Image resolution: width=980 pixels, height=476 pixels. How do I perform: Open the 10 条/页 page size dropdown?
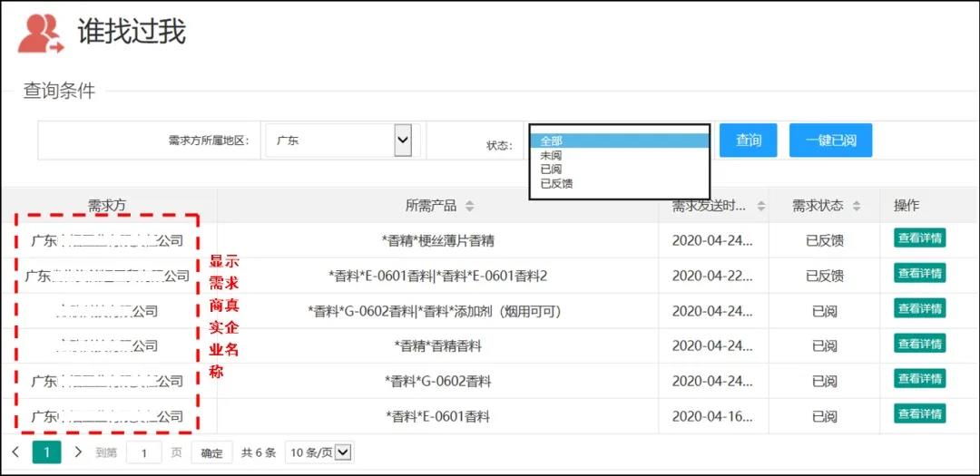[x=319, y=452]
